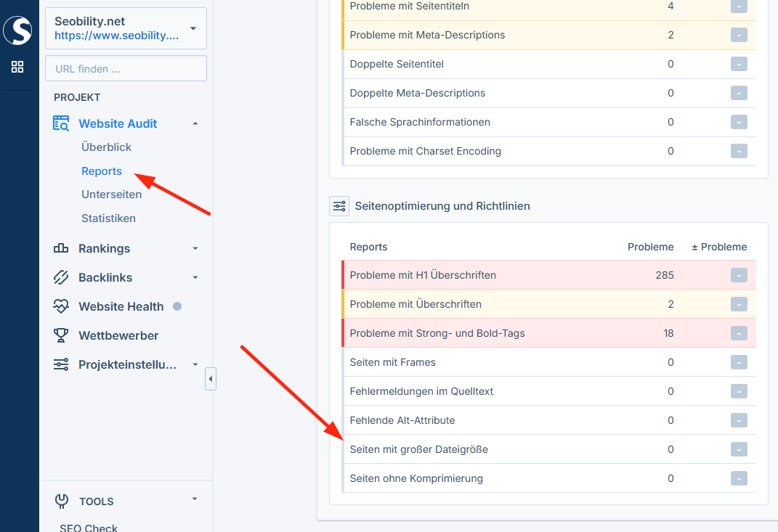Click the Projekteinstellungen sliders icon
This screenshot has width=778, height=532.
61,364
